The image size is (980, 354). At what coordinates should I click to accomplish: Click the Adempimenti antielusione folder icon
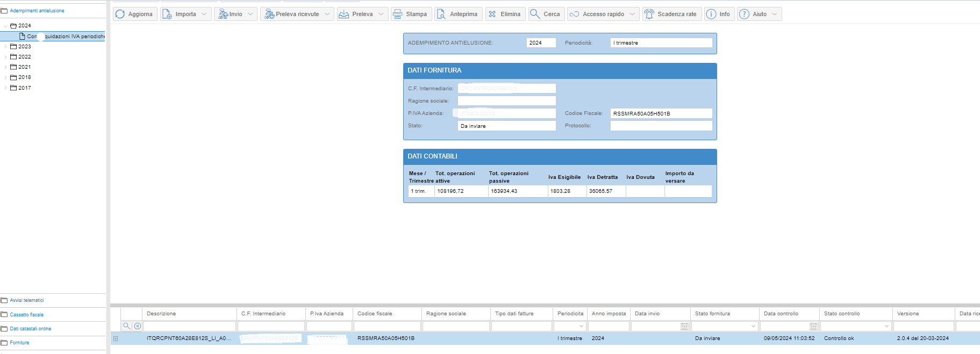pos(4,11)
